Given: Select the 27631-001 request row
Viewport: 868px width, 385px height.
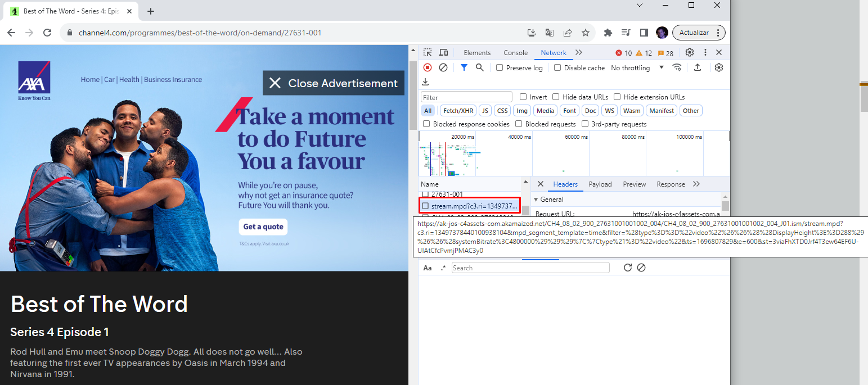Looking at the screenshot, I should (x=470, y=194).
